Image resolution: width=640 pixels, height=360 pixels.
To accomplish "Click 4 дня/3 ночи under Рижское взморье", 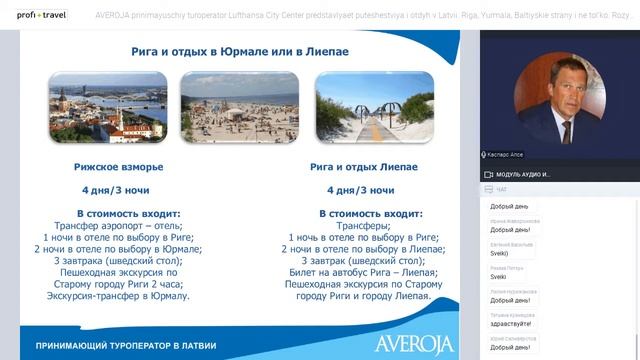I will point(116,190).
